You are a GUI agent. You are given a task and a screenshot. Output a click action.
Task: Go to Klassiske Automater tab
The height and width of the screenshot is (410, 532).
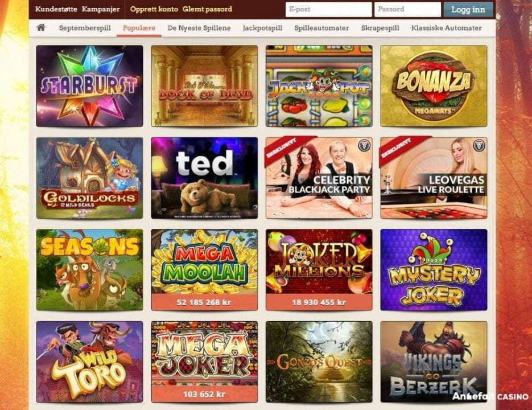pos(446,28)
